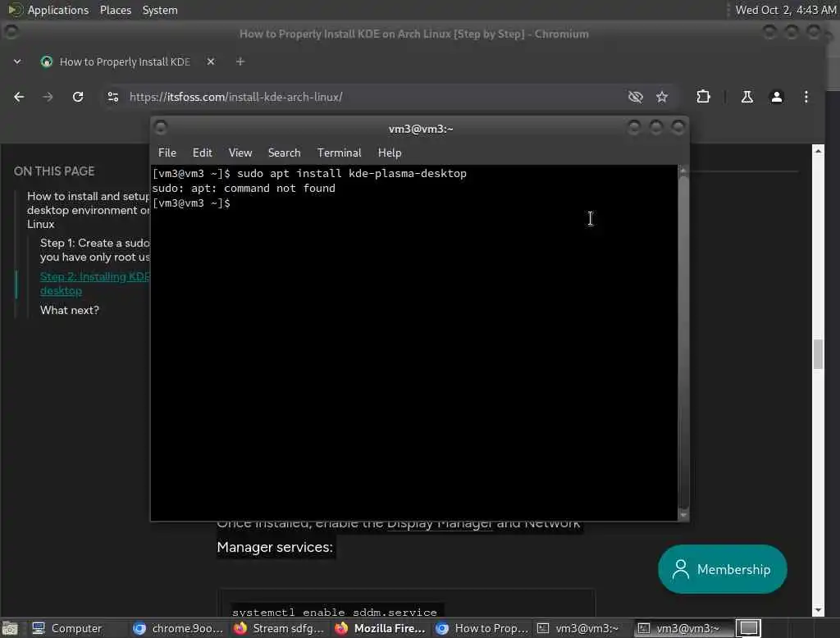Open terminal File menu

tap(167, 153)
